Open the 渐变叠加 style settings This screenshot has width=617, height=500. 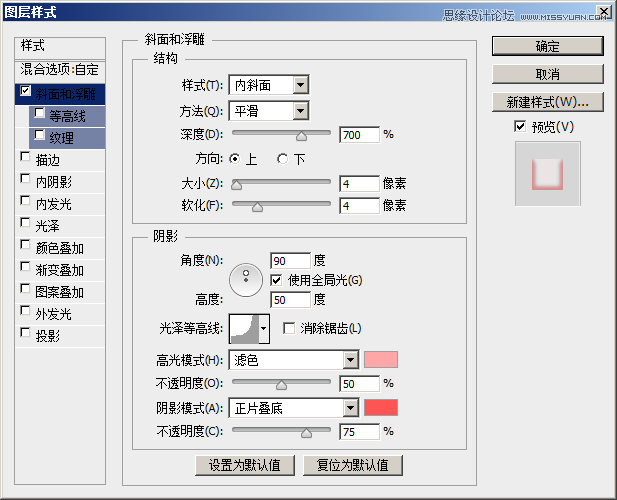[x=60, y=270]
